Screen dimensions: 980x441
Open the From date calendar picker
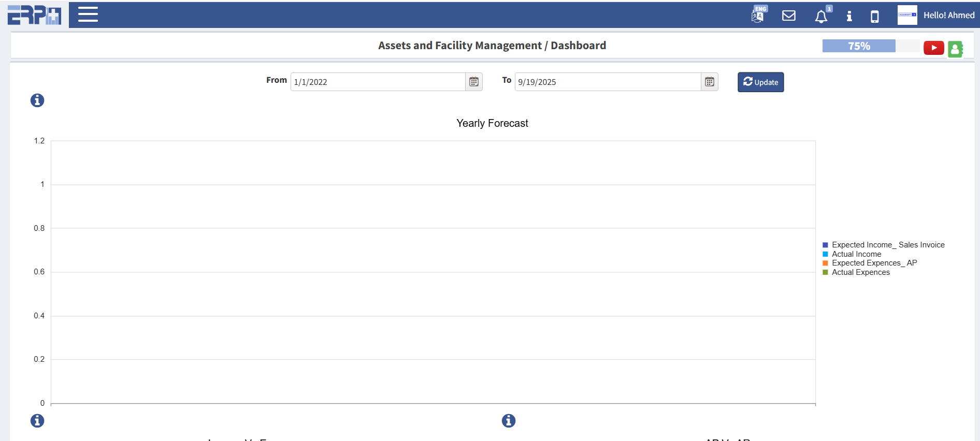[x=473, y=82]
